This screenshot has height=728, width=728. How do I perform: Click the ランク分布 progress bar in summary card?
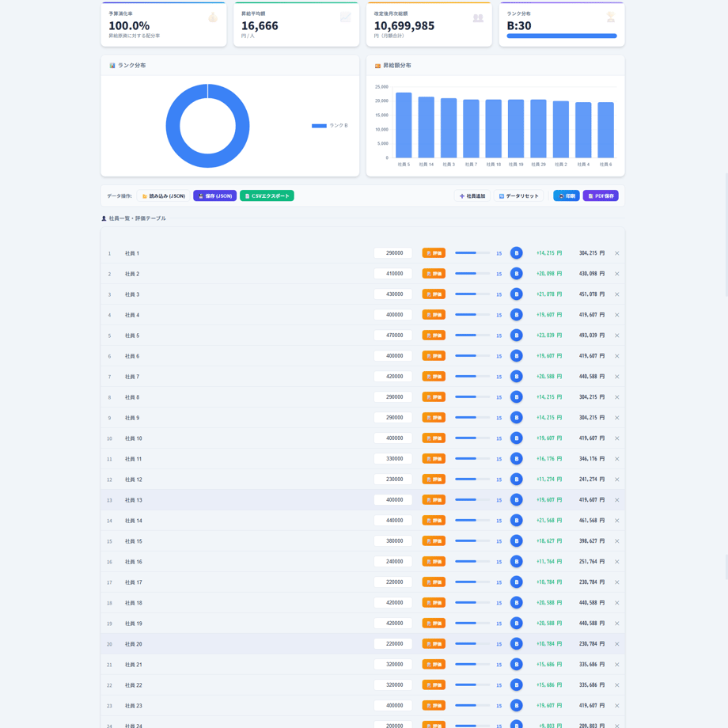click(x=562, y=36)
